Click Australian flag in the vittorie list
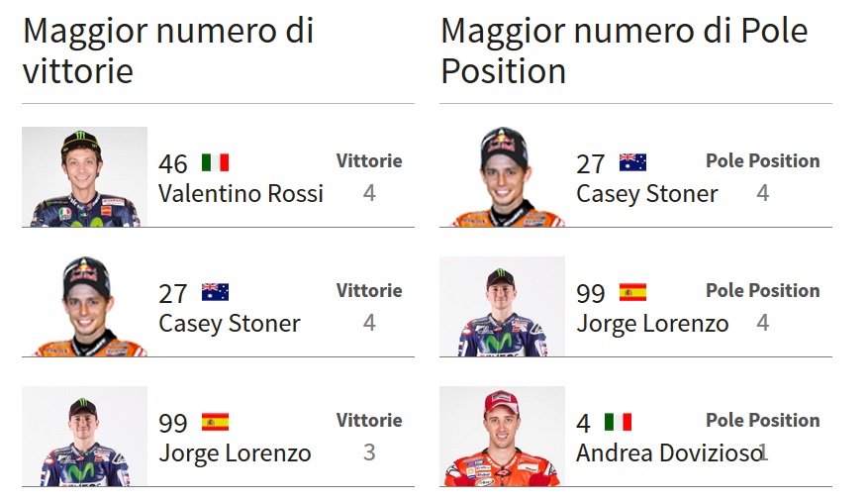This screenshot has width=868, height=501. point(215,292)
